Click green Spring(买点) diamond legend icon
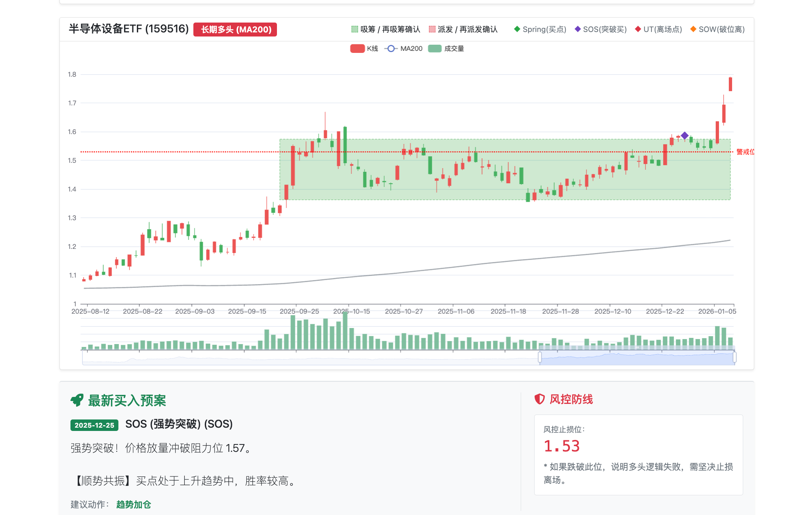 [517, 29]
